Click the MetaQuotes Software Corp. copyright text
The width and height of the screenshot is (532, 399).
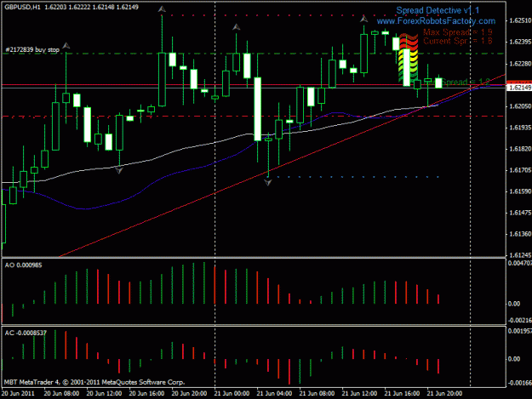pos(94,382)
